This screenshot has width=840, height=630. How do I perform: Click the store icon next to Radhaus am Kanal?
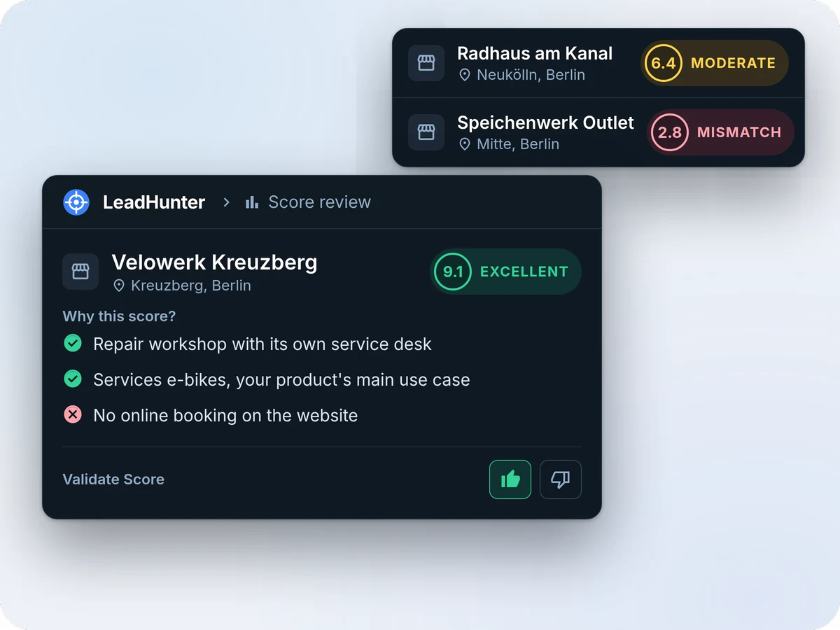click(x=426, y=63)
